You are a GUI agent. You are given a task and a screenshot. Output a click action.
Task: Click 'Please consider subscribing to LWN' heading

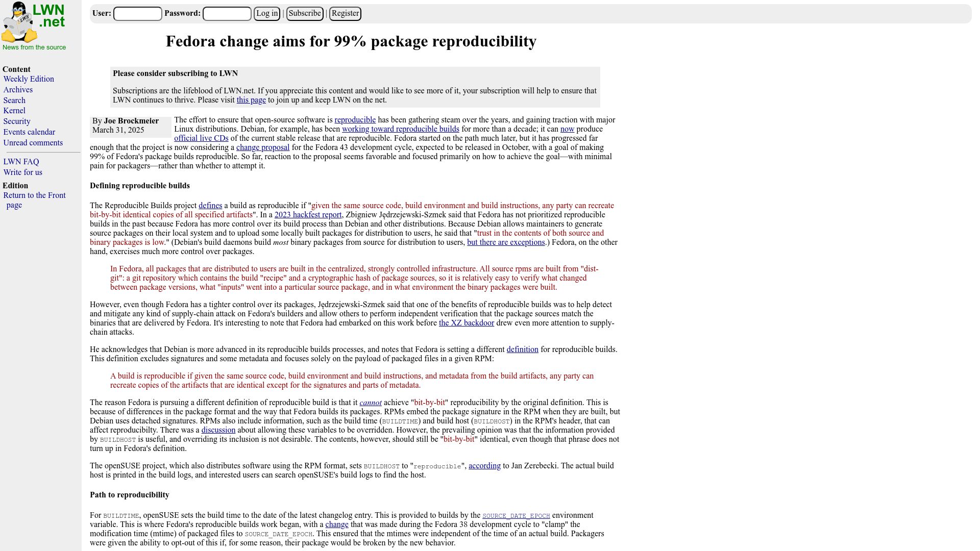click(175, 73)
